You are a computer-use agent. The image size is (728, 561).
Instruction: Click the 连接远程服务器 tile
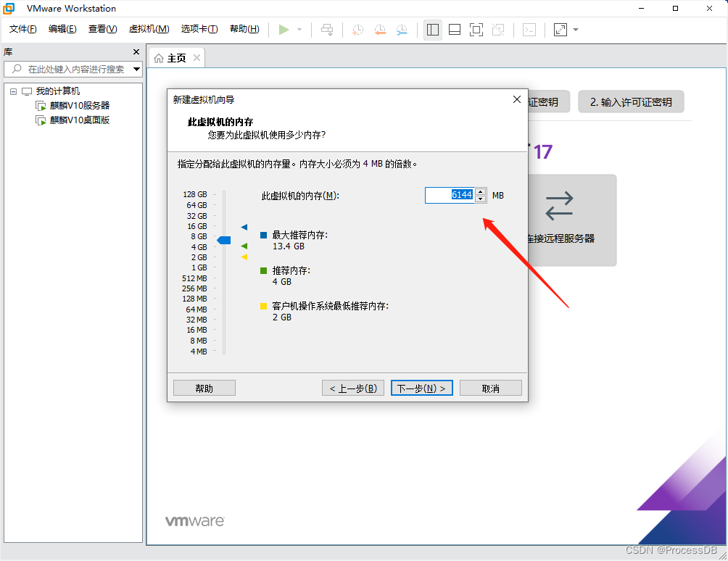(x=572, y=220)
